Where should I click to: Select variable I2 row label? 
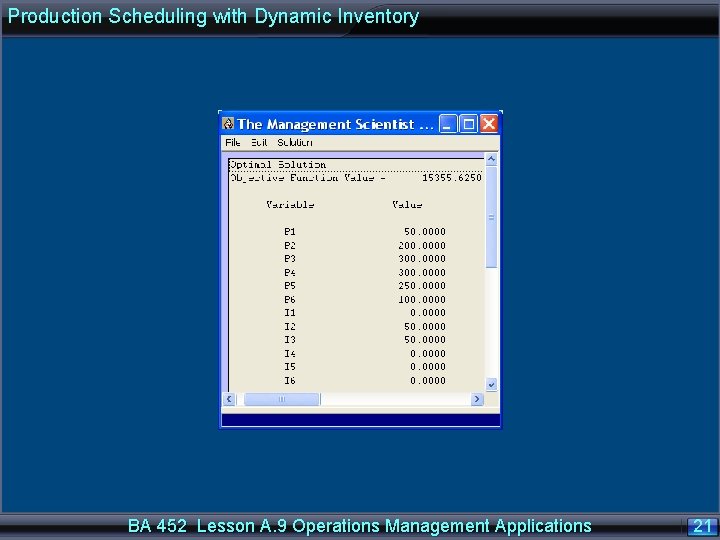click(290, 326)
